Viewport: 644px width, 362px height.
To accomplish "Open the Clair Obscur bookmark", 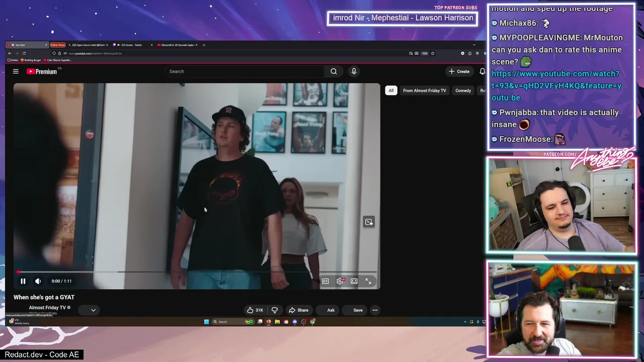I will [58, 60].
